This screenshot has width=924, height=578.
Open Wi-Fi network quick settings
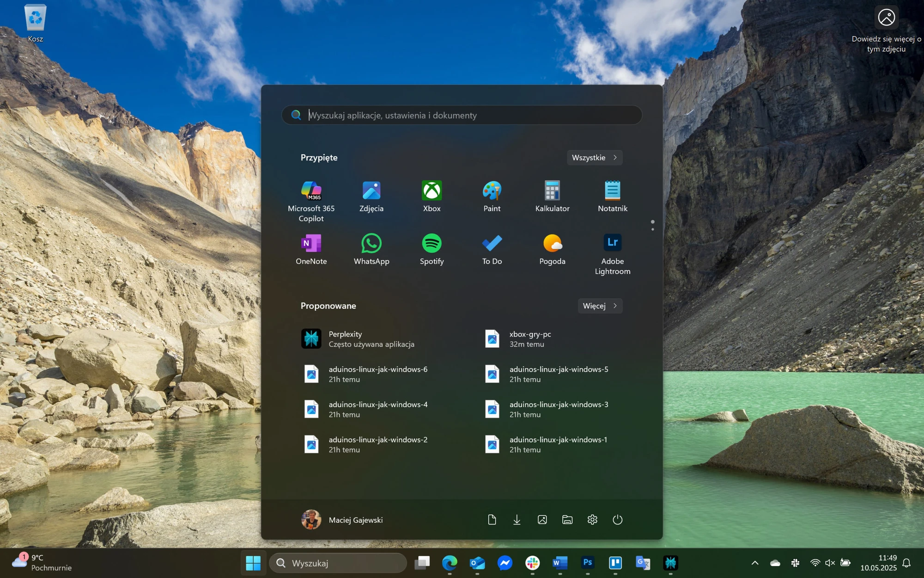pos(815,563)
